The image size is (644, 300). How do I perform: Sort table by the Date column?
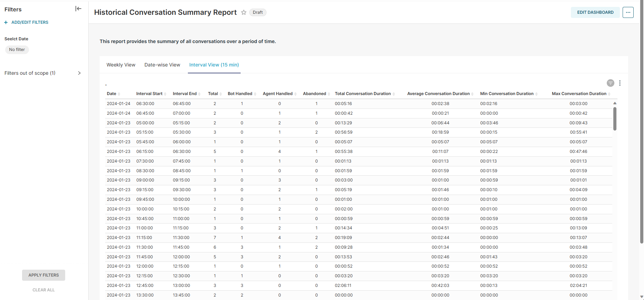point(112,94)
